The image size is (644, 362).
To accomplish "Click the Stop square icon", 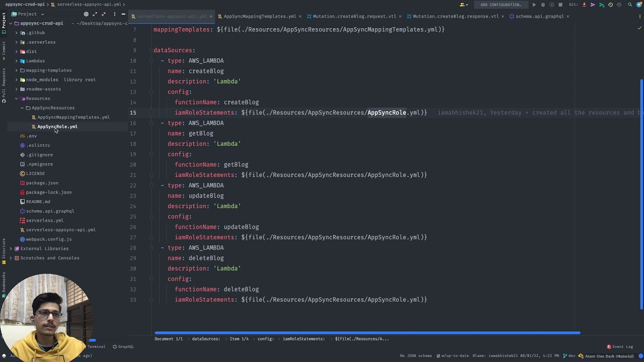I will (x=560, y=5).
